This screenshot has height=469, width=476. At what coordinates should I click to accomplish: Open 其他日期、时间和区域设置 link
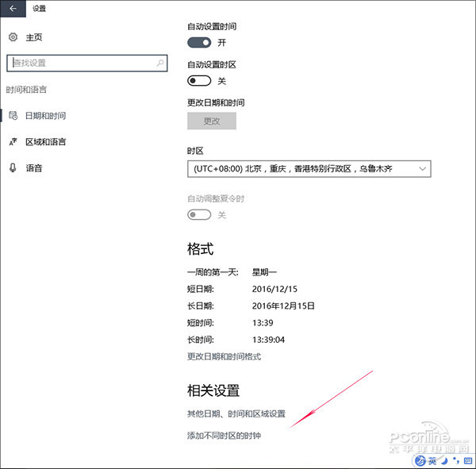pyautogui.click(x=236, y=413)
